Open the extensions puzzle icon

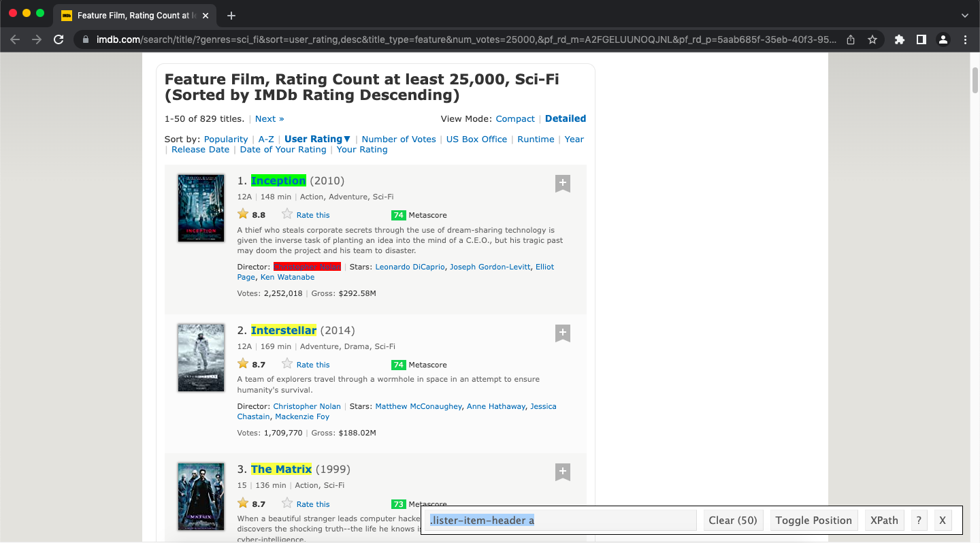click(900, 39)
